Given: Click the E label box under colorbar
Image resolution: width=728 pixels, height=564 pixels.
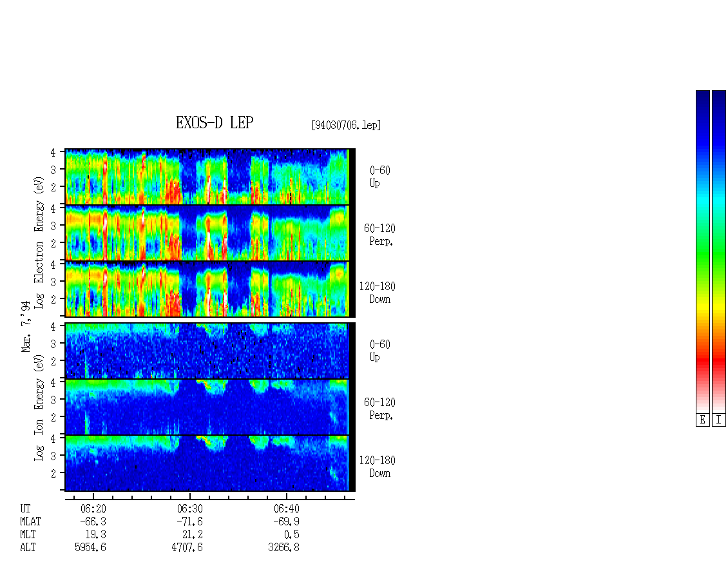Looking at the screenshot, I should pos(703,420).
